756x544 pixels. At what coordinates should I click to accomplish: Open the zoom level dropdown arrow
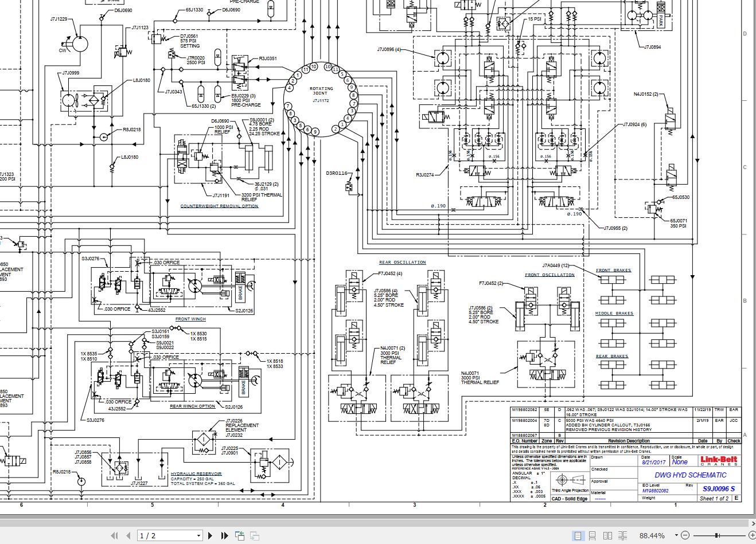point(676,535)
